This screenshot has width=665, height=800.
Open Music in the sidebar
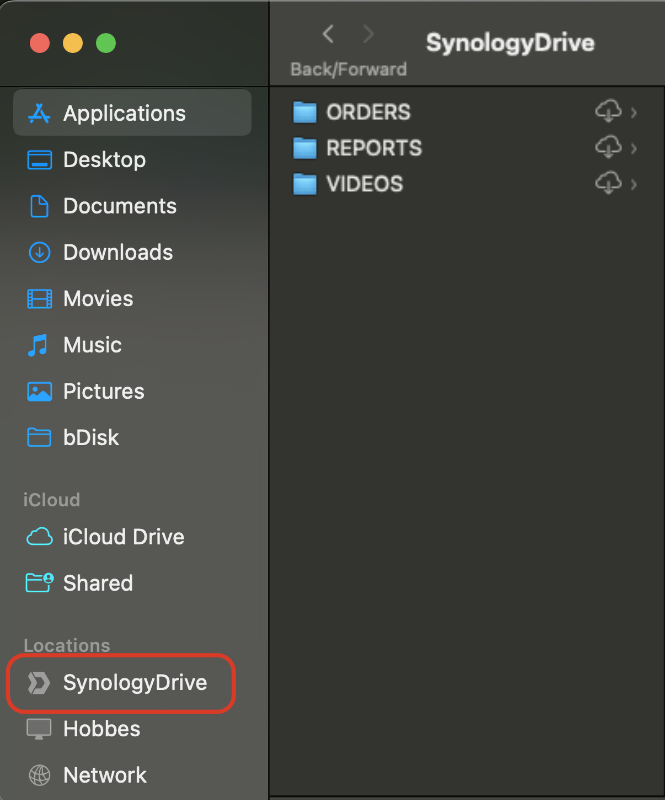(132, 345)
